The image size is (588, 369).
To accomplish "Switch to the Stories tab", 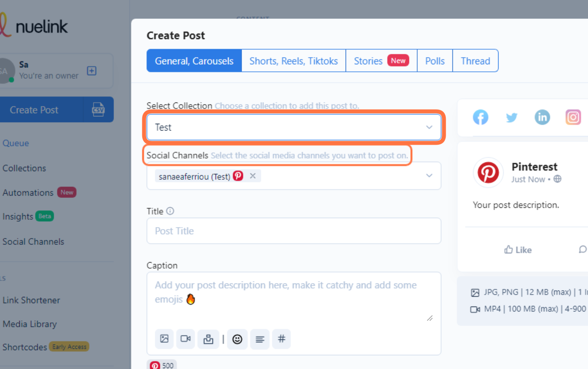I will (x=381, y=60).
